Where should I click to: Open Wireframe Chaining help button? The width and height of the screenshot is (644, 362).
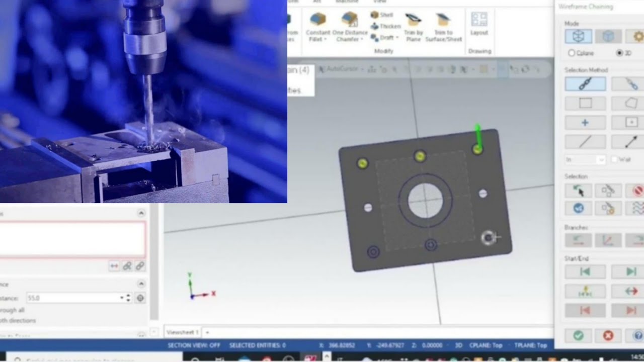coord(637,335)
